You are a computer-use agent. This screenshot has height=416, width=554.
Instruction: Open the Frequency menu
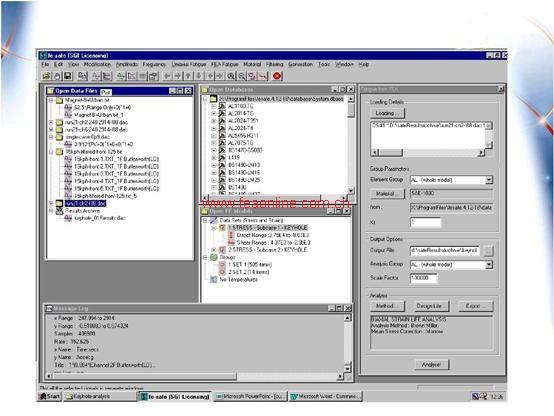pyautogui.click(x=154, y=64)
